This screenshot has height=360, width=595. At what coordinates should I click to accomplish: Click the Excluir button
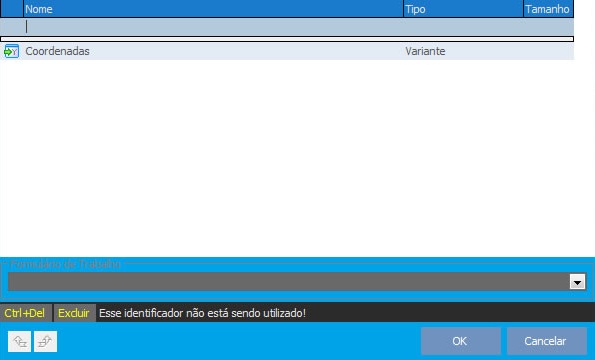[x=74, y=313]
